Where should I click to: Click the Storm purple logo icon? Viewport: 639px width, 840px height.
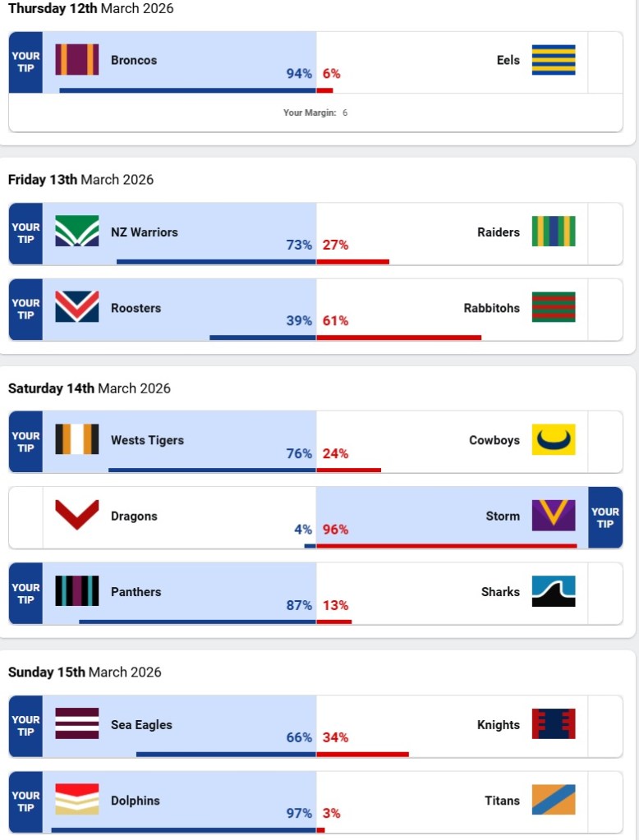(553, 516)
